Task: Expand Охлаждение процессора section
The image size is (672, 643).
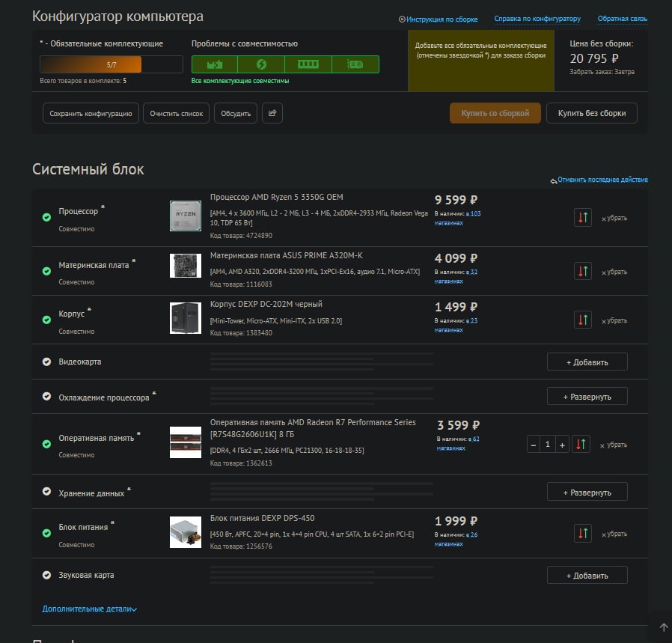Action: (587, 397)
